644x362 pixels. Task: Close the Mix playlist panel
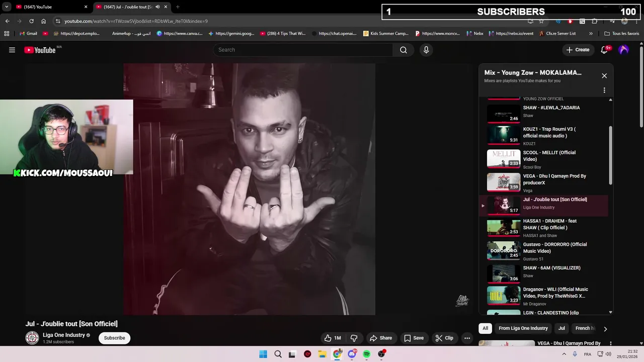[604, 76]
